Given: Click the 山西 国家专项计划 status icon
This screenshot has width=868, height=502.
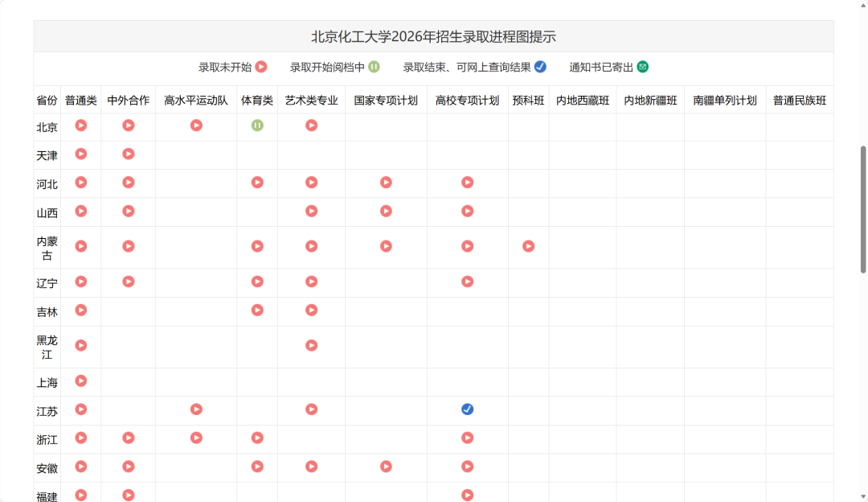Looking at the screenshot, I should pos(386,211).
